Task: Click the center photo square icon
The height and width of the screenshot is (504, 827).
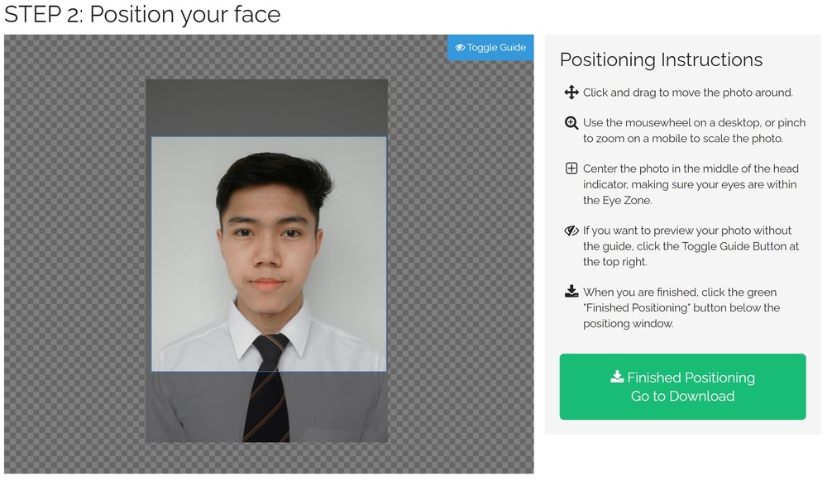Action: tap(571, 168)
